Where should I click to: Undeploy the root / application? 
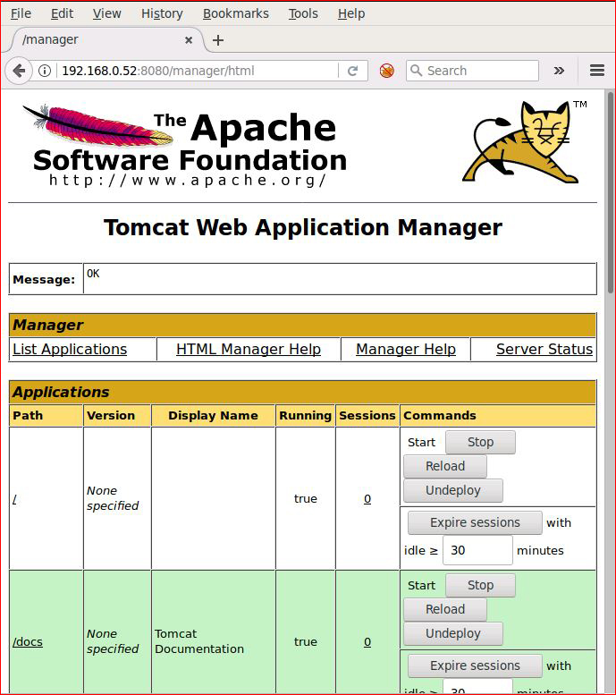(x=453, y=490)
